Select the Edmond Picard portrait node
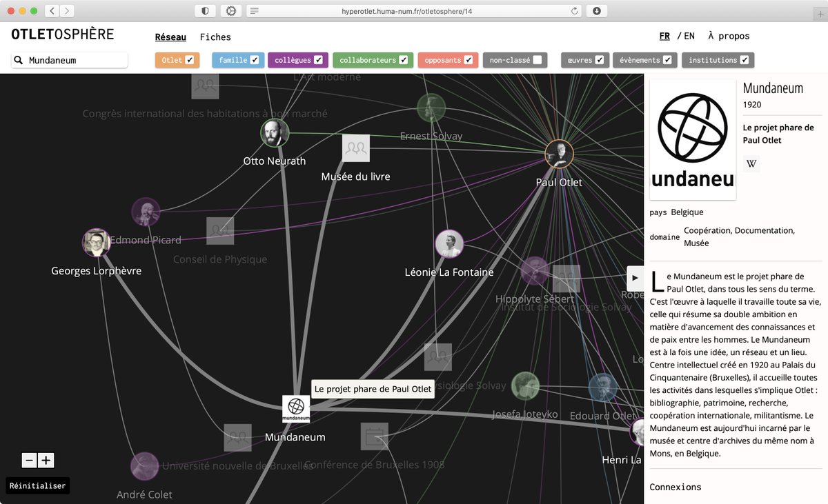The image size is (828, 504). (x=146, y=212)
